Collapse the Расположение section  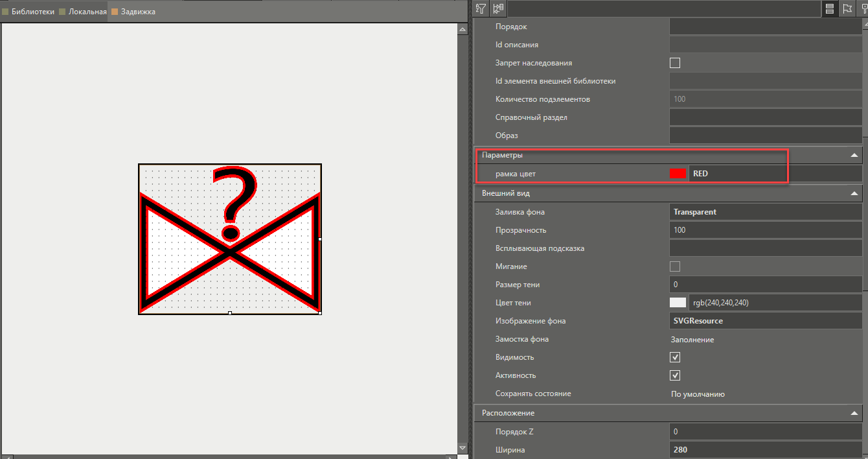tap(853, 412)
